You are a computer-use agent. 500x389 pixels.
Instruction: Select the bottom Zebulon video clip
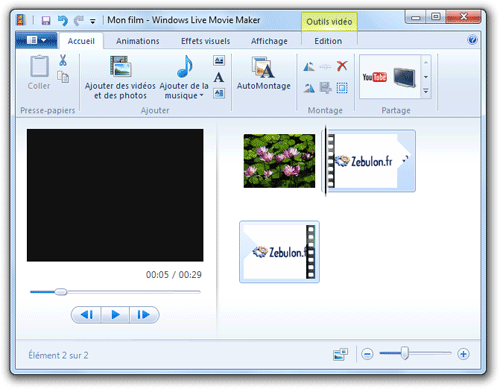[x=279, y=252]
